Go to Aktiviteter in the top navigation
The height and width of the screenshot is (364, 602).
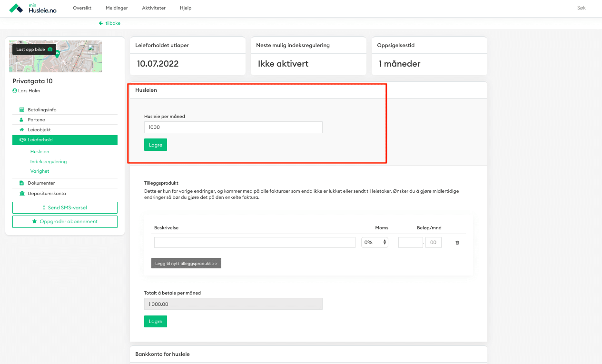154,8
